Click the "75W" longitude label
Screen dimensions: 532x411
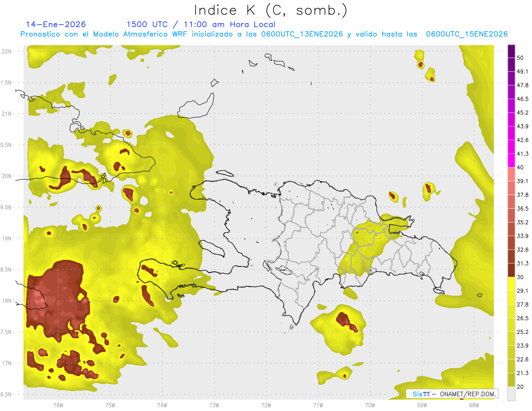(110, 405)
